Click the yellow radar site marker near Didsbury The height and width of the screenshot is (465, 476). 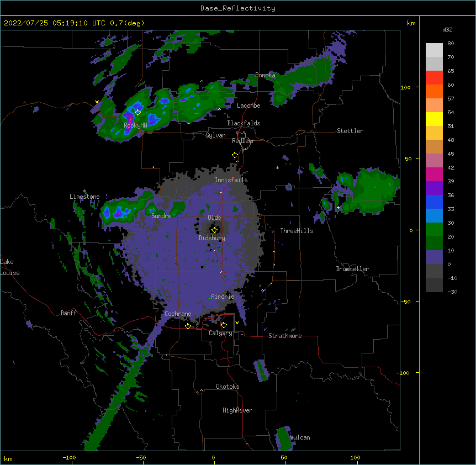click(214, 230)
